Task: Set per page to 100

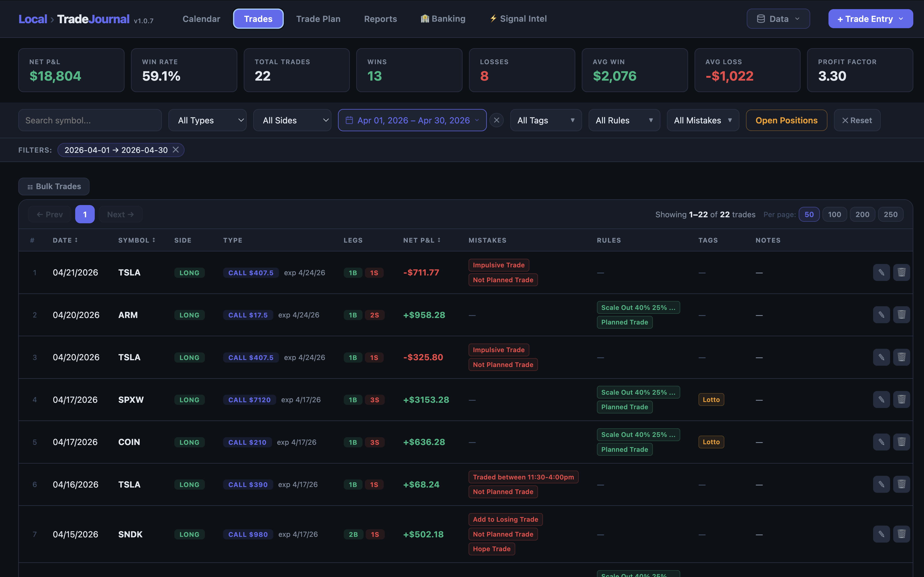Action: (x=834, y=214)
